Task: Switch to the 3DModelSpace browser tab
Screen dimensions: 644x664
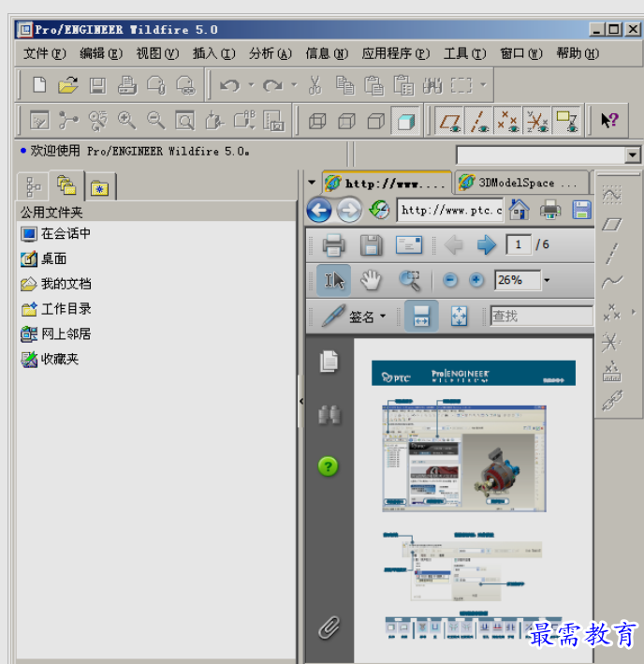Action: [520, 183]
